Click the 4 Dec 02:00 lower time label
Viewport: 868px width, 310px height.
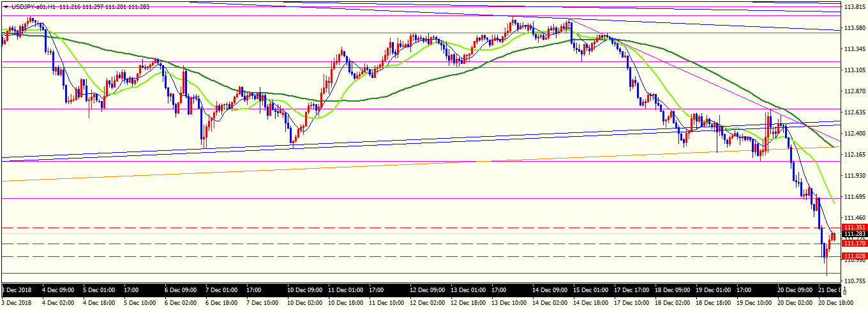click(59, 302)
